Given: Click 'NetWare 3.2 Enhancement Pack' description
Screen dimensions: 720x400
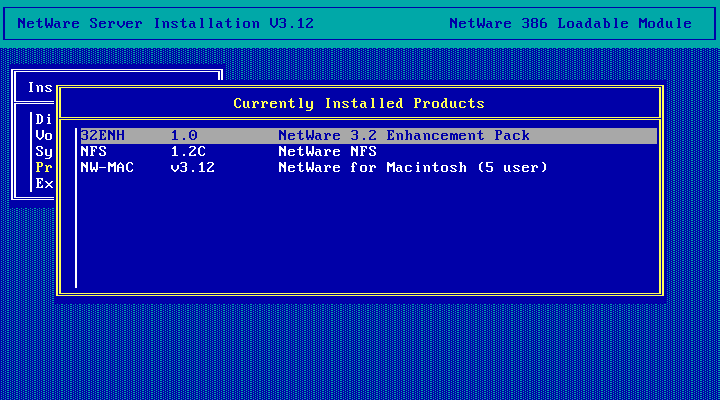Looking at the screenshot, I should pos(404,135).
